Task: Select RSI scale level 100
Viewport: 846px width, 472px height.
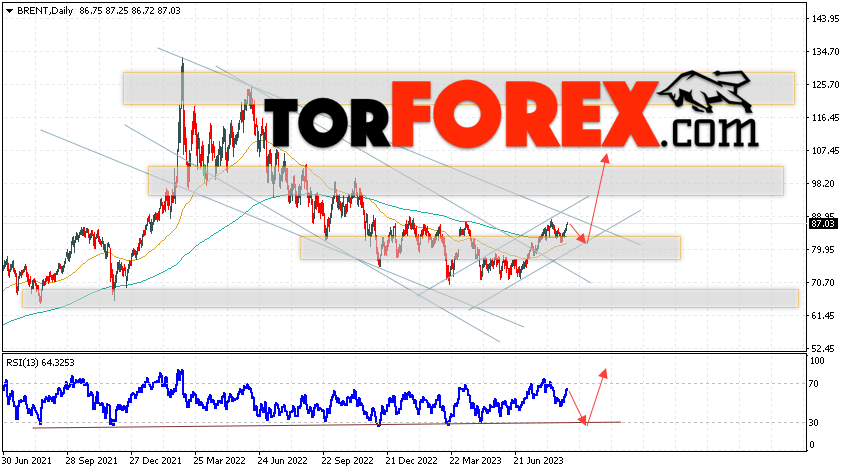Action: (x=818, y=361)
